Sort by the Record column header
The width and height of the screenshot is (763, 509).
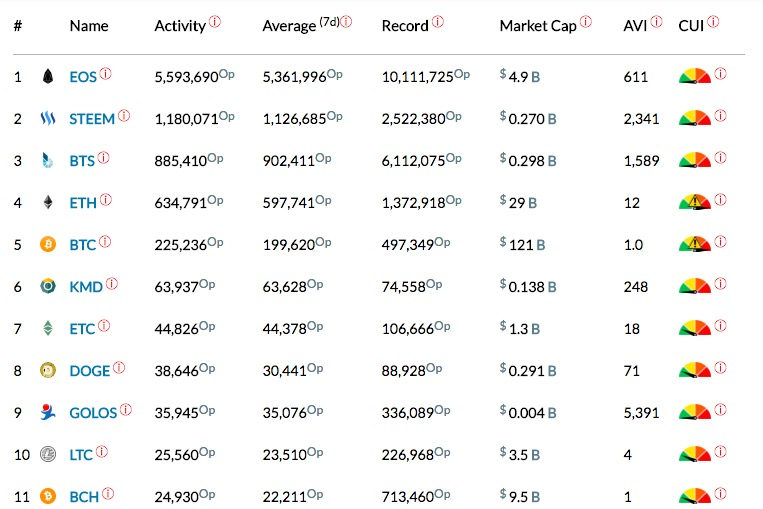pyautogui.click(x=405, y=25)
